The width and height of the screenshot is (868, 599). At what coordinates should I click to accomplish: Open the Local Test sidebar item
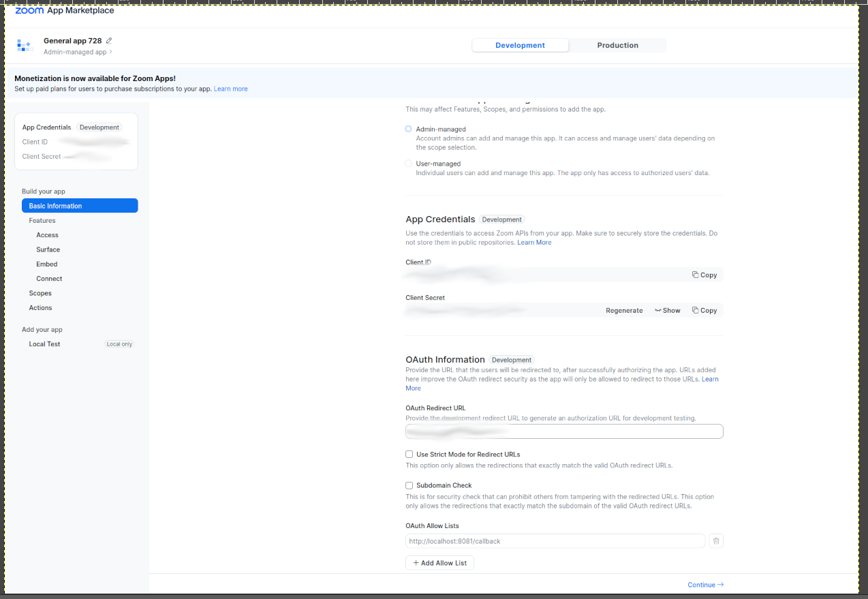[x=44, y=344]
